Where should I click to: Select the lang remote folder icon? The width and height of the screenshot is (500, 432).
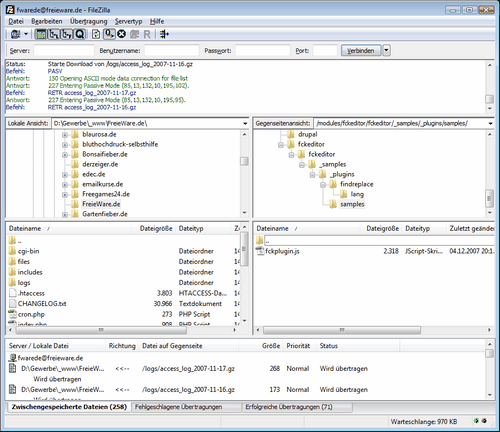tap(343, 194)
